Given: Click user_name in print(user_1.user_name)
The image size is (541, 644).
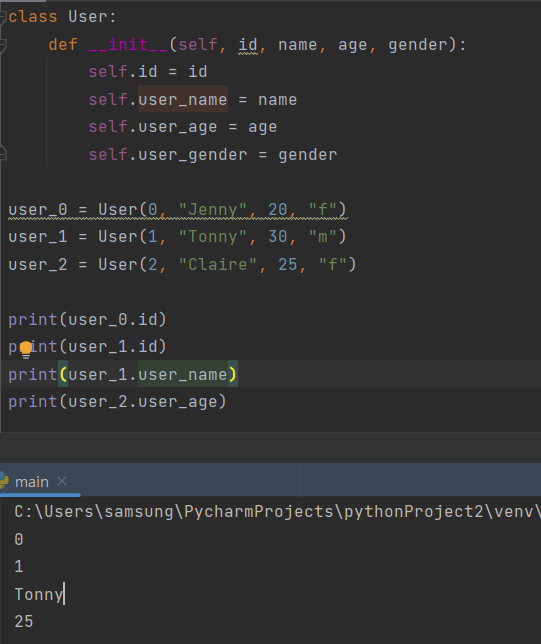Looking at the screenshot, I should [183, 374].
